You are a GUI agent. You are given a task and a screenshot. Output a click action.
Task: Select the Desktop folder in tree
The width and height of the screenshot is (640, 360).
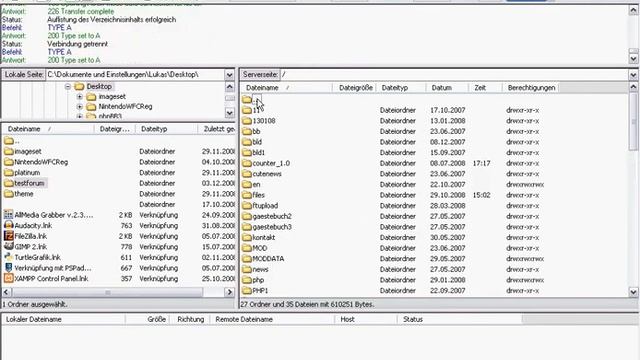[x=99, y=87]
